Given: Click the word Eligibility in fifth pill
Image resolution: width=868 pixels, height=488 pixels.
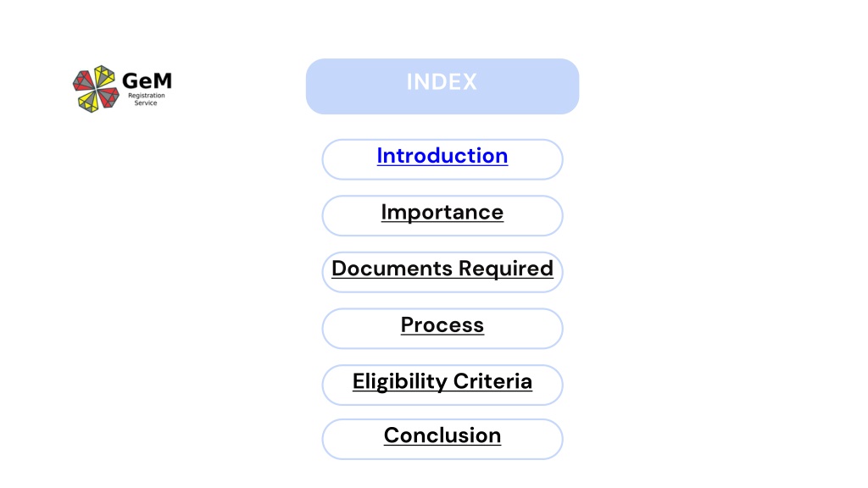Looking at the screenshot, I should (x=400, y=382).
